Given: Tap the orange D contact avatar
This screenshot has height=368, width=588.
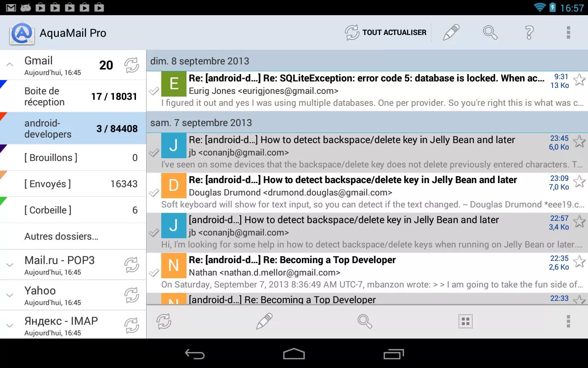Looking at the screenshot, I should tap(174, 185).
